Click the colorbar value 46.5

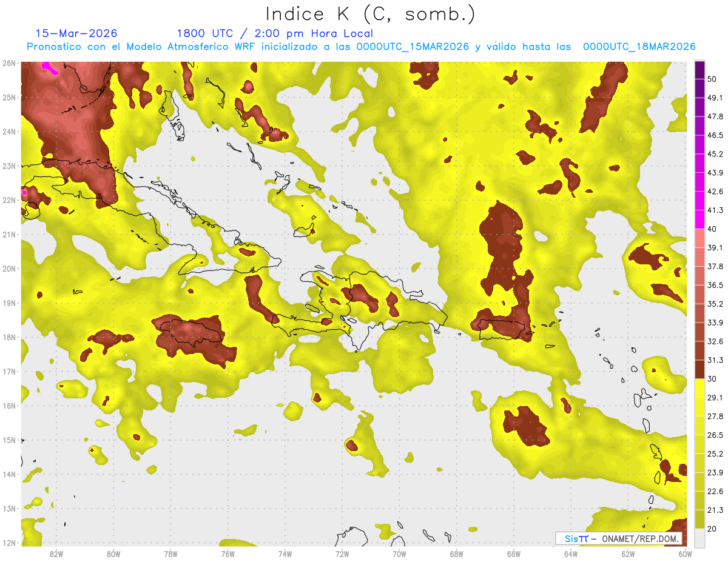pos(715,135)
